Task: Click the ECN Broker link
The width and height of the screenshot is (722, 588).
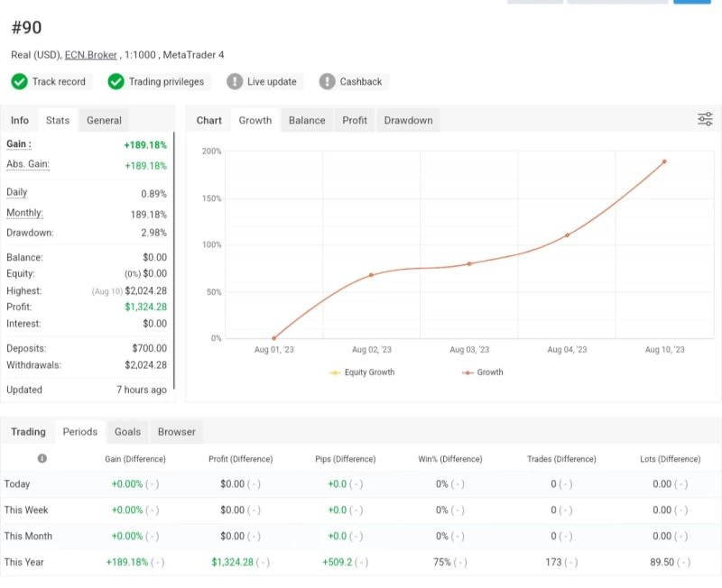Action: tap(91, 55)
